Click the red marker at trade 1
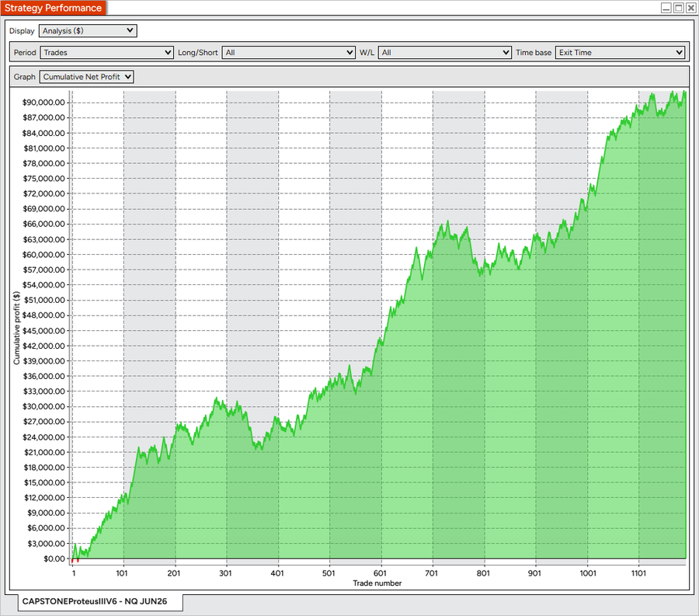This screenshot has width=699, height=616. (73, 560)
